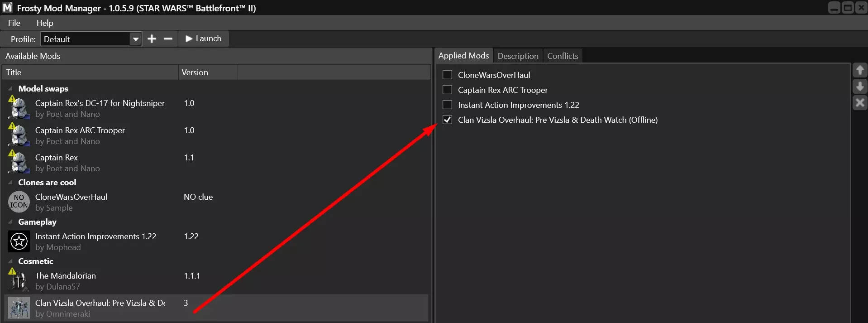Viewport: 868px width, 323px height.
Task: Click the add profile plus icon
Action: pos(152,39)
